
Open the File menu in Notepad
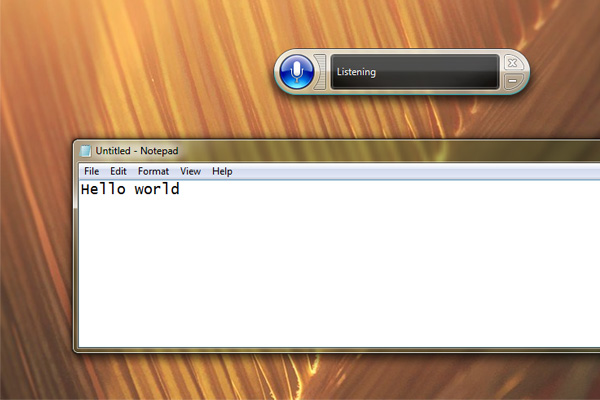click(x=91, y=171)
